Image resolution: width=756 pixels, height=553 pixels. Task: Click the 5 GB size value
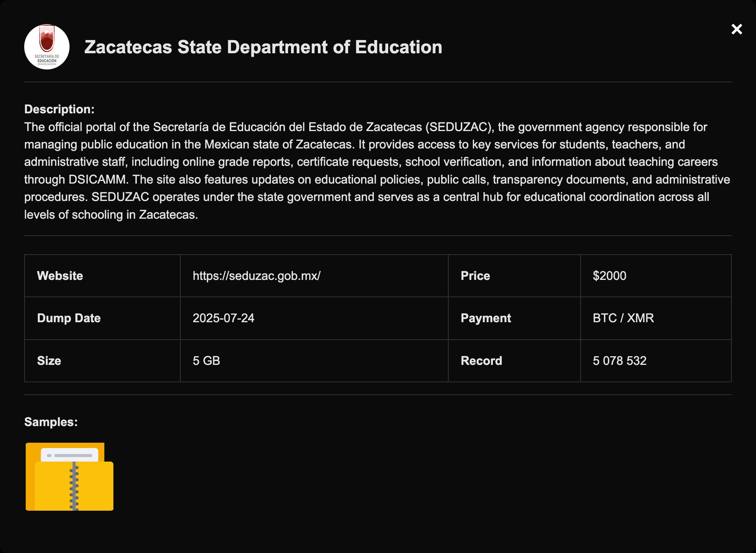tap(206, 361)
